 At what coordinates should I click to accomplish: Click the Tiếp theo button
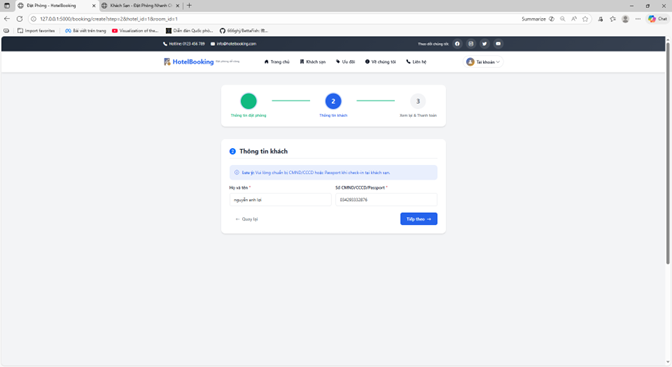(419, 219)
